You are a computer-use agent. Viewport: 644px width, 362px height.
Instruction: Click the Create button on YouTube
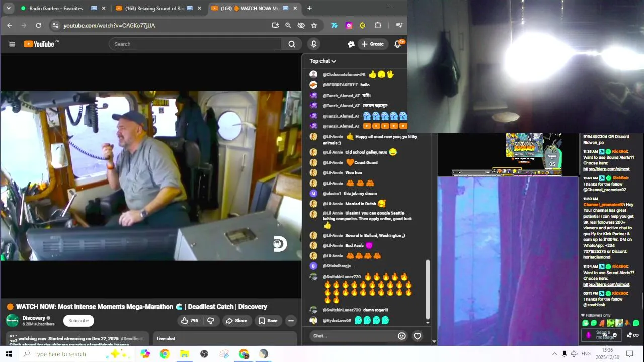coord(372,44)
